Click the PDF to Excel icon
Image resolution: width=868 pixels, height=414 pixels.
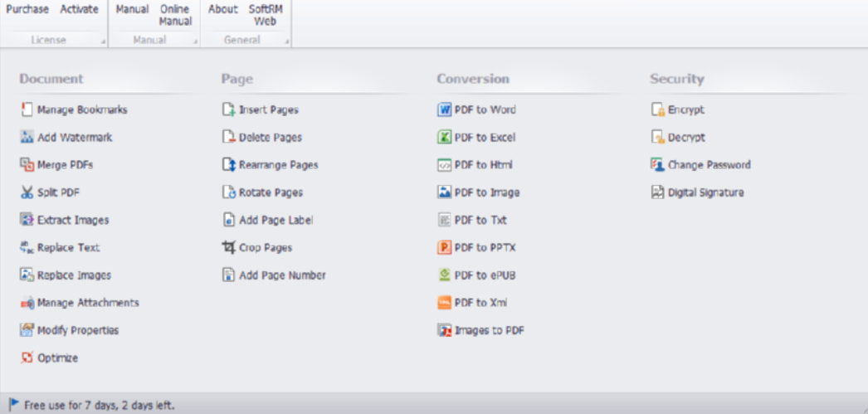444,137
